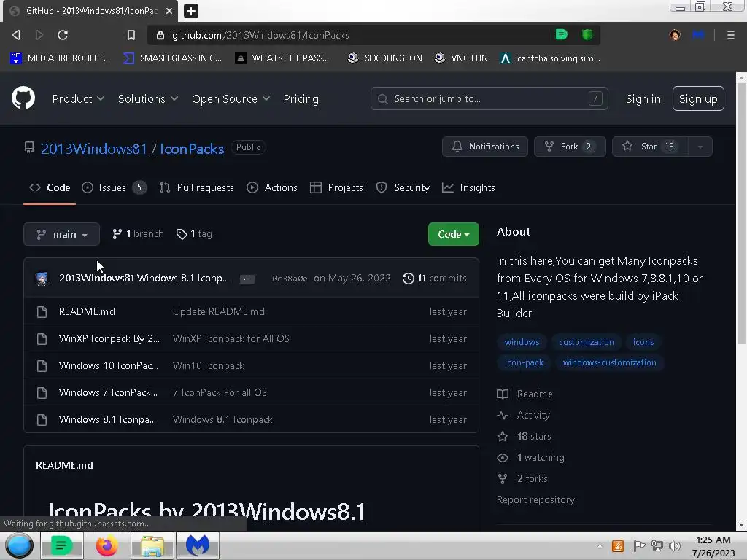This screenshot has width=747, height=560.
Task: Open 1 tag link
Action: (194, 234)
